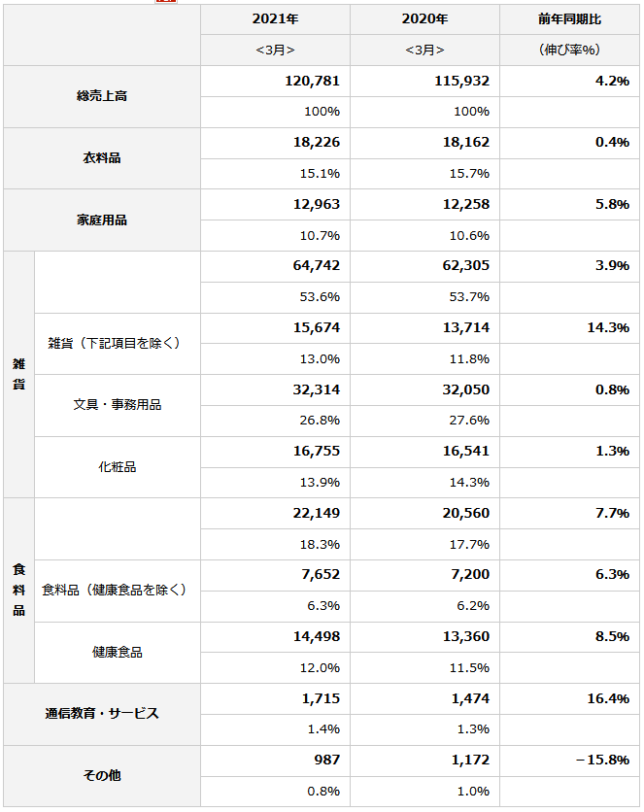The width and height of the screenshot is (644, 812).
Task: Select the その他 row label
Action: click(102, 775)
